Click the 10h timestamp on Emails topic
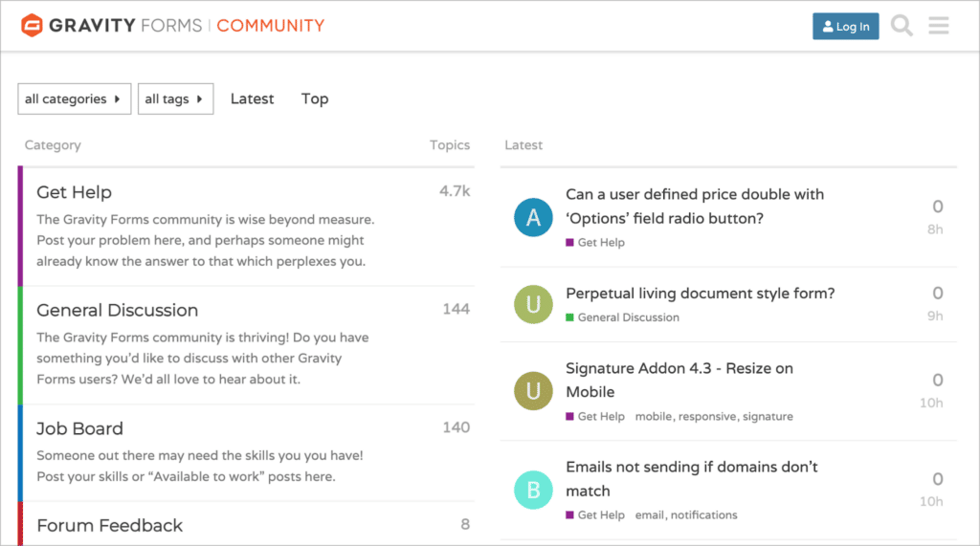980x546 pixels. point(931,502)
